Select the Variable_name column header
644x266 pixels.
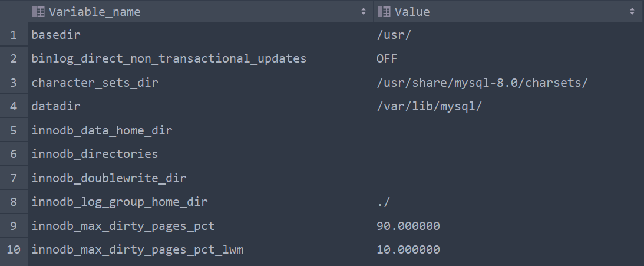coord(94,12)
